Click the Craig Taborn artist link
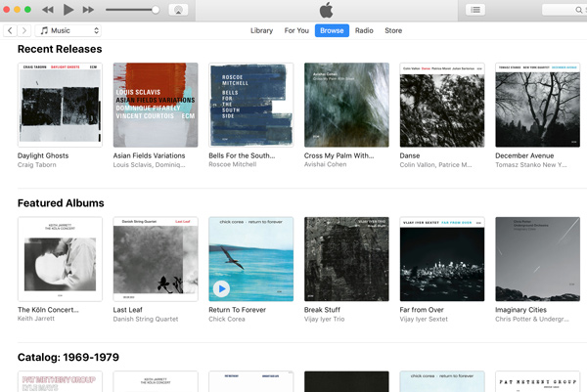587x392 pixels. tap(37, 165)
